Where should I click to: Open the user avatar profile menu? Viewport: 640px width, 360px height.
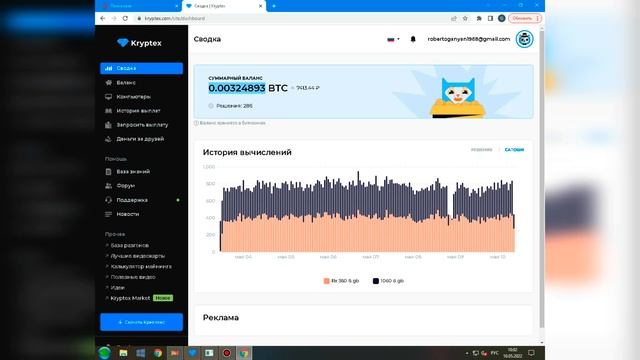(x=524, y=39)
